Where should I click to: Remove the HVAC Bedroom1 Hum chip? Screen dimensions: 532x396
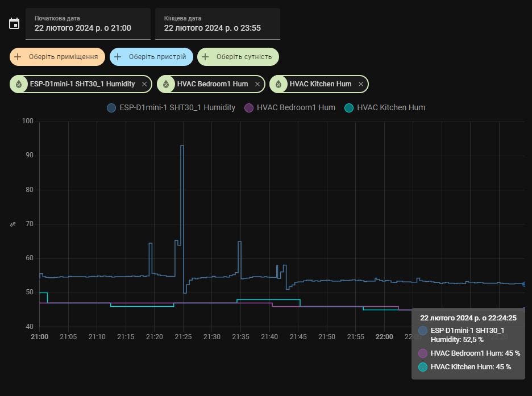click(257, 84)
